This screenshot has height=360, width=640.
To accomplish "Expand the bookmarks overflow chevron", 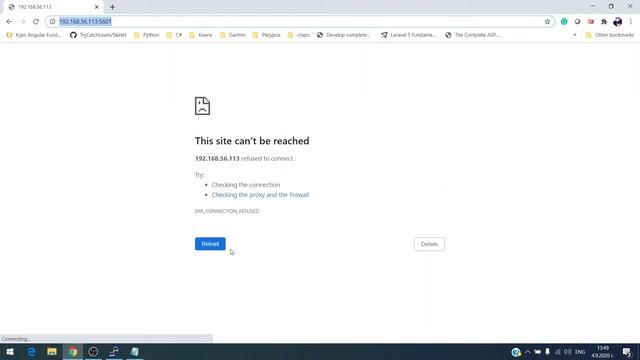I will [575, 35].
